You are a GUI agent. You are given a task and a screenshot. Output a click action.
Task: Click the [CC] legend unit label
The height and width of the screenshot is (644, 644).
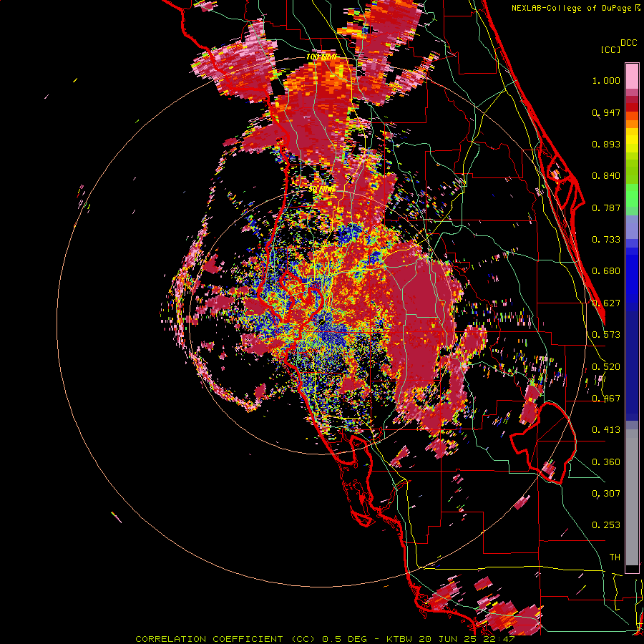coord(610,49)
